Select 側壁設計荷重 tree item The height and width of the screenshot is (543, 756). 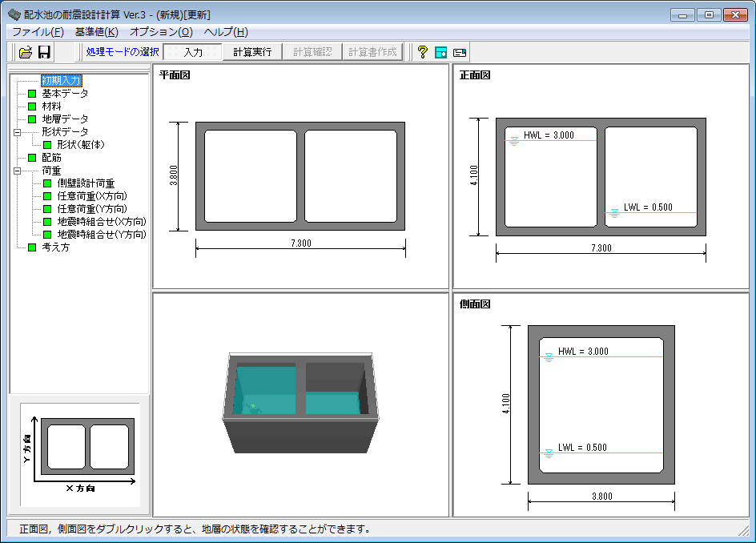pos(86,183)
